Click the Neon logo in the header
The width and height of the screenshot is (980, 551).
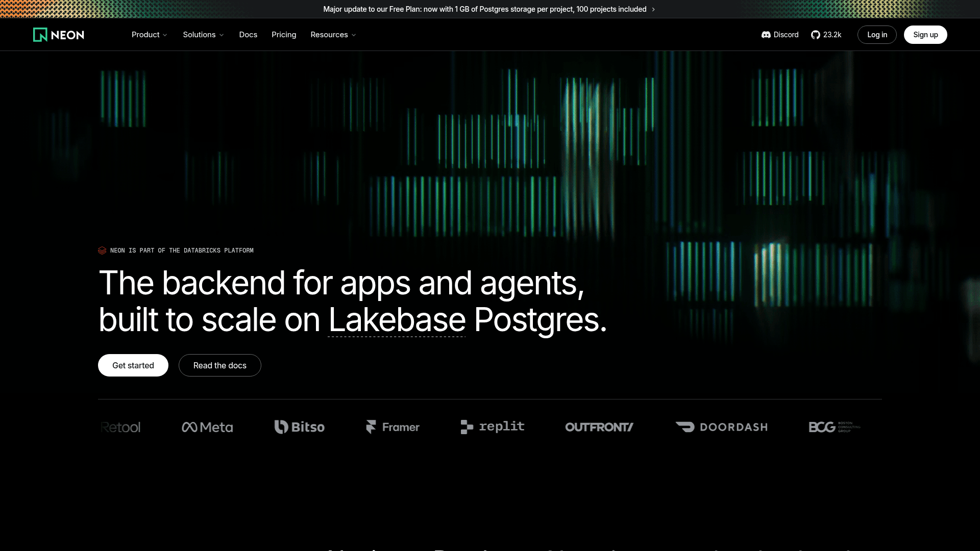coord(59,35)
